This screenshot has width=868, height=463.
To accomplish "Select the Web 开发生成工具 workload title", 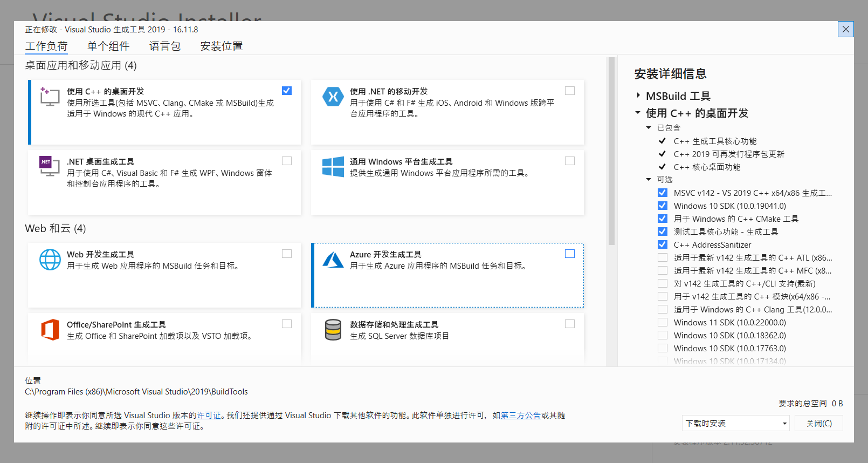I will (100, 255).
